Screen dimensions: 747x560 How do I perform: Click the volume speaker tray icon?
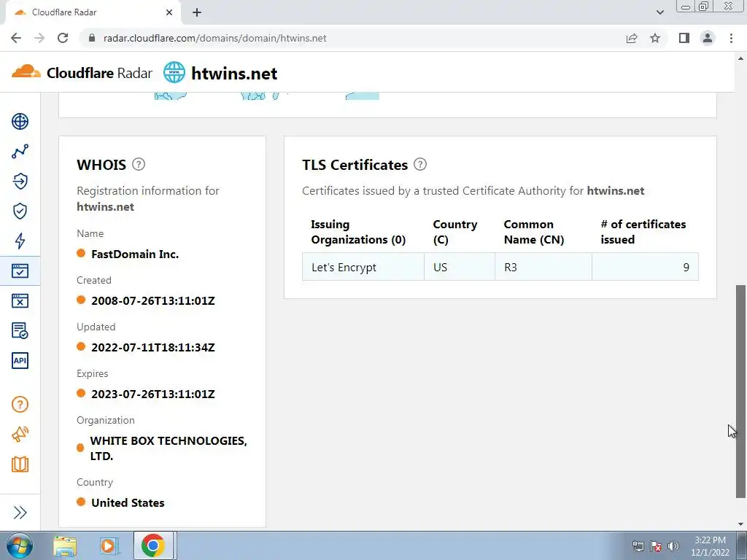[x=673, y=545]
